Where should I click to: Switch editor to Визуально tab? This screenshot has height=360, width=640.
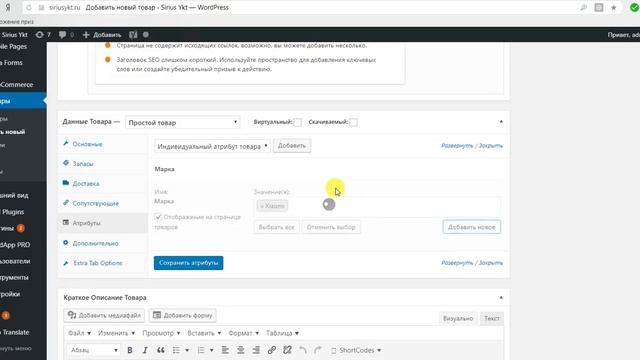pos(458,318)
